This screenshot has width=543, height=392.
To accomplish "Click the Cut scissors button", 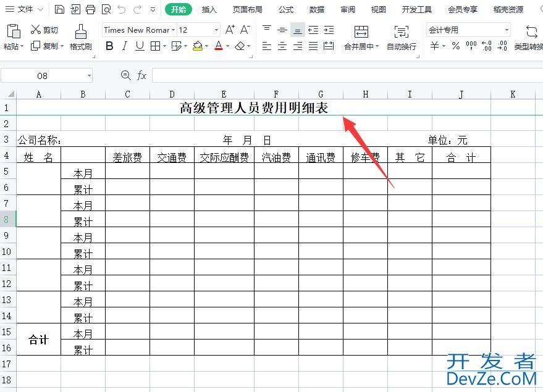I will point(44,30).
